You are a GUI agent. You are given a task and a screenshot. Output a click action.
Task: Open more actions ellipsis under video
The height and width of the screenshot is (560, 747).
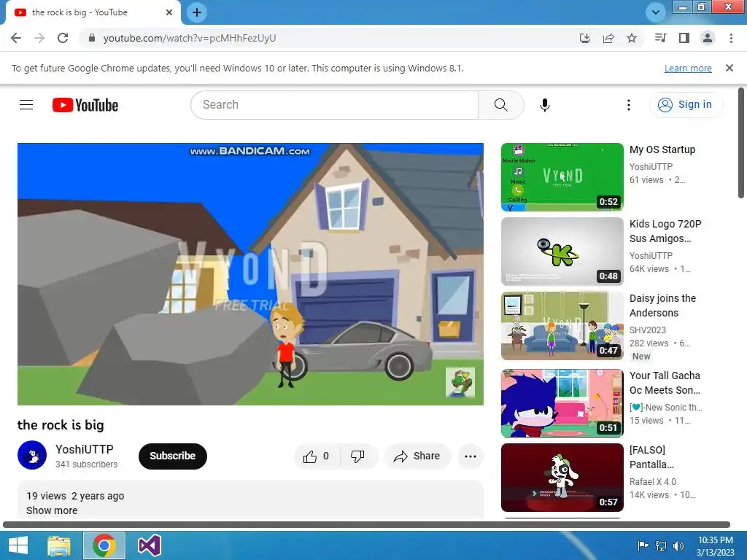click(x=471, y=456)
